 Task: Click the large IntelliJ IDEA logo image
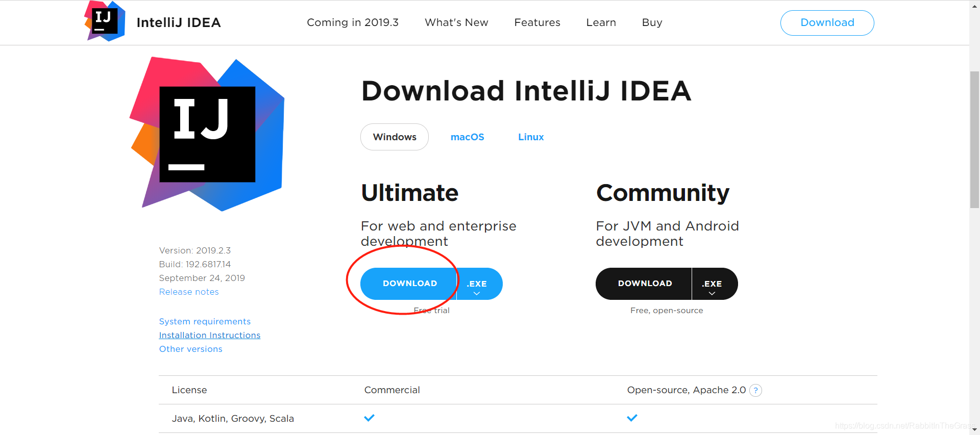tap(207, 134)
